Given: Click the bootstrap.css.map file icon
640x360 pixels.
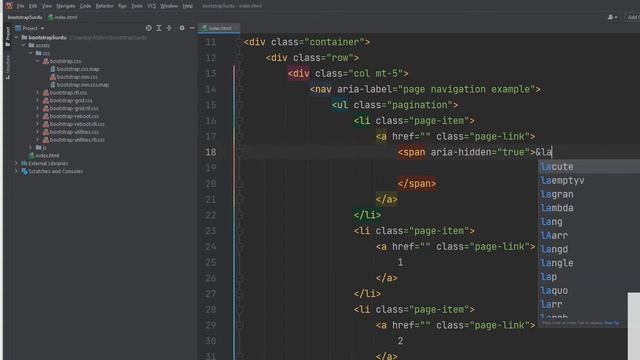Looking at the screenshot, I should coord(53,69).
